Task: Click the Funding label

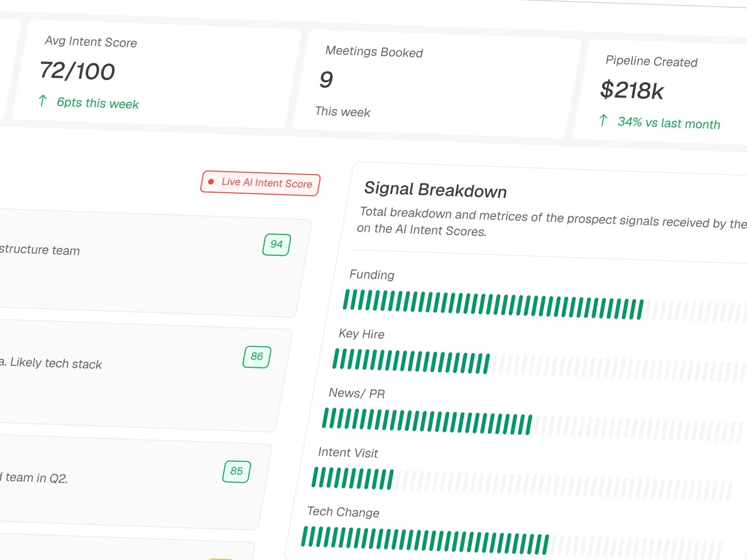Action: pos(372,274)
